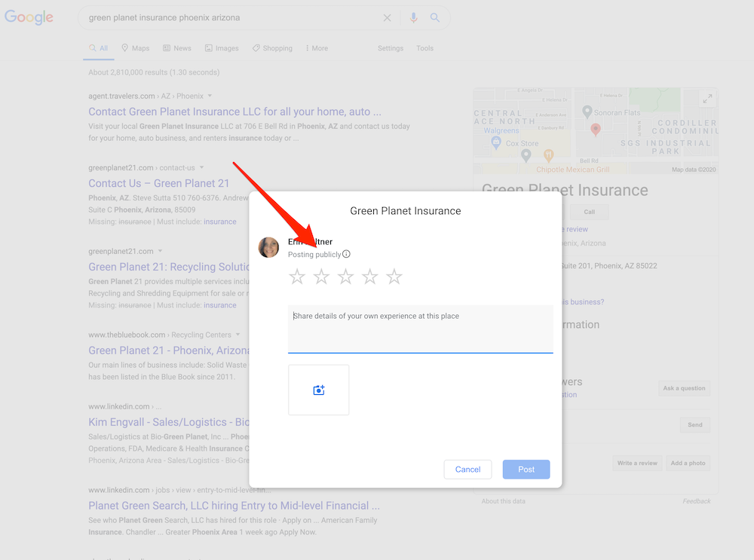Expand the map with arrows icon
Image resolution: width=754 pixels, height=560 pixels.
[x=707, y=99]
